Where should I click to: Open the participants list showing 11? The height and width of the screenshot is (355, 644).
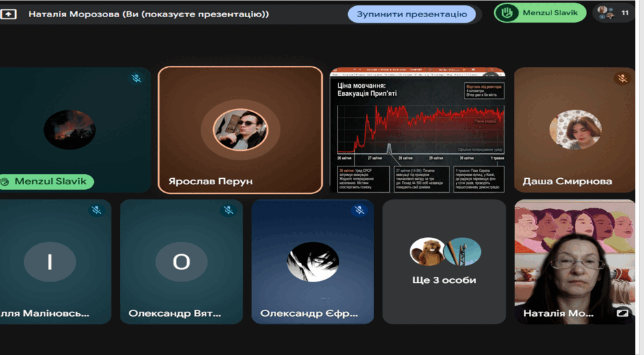613,13
